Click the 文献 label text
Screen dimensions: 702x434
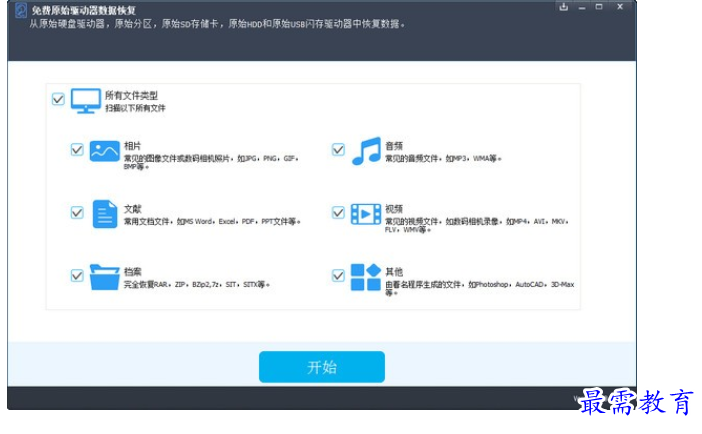point(133,209)
